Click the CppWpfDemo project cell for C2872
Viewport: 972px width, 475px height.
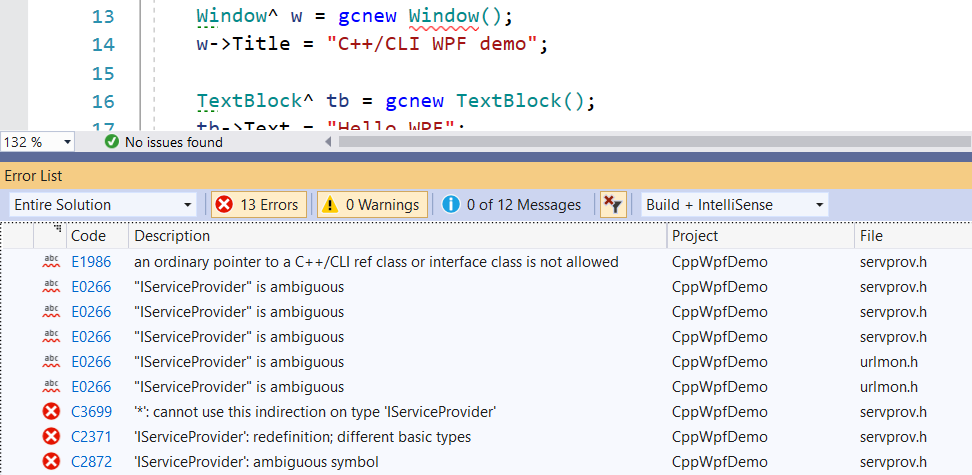720,462
